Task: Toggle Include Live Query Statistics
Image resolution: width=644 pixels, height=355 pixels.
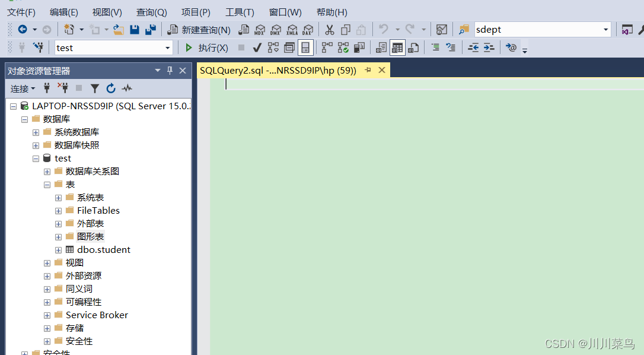Action: point(343,47)
